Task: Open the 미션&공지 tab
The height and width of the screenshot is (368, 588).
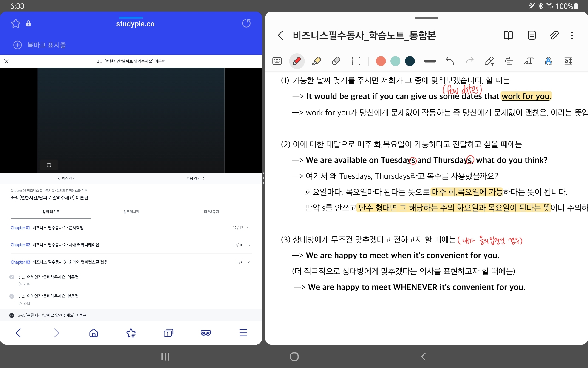Action: [211, 212]
